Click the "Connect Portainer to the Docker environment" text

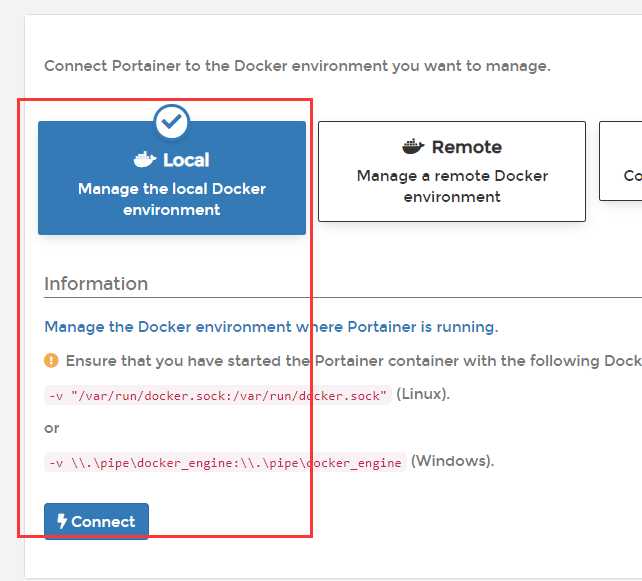[x=297, y=66]
